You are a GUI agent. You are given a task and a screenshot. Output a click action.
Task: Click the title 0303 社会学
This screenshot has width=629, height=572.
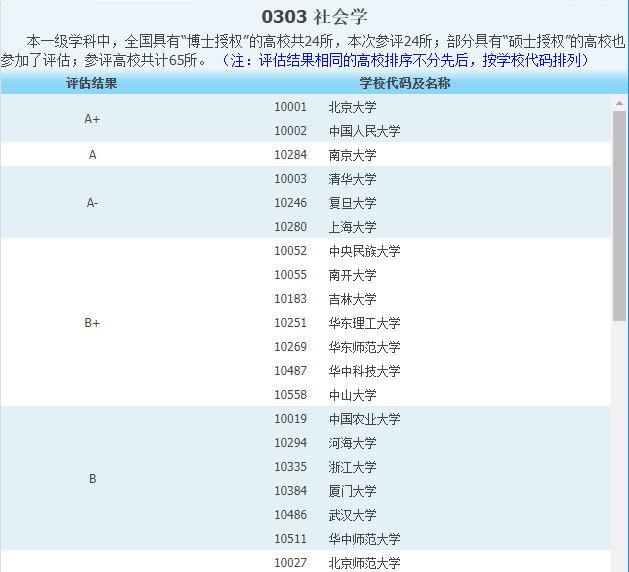click(x=314, y=17)
